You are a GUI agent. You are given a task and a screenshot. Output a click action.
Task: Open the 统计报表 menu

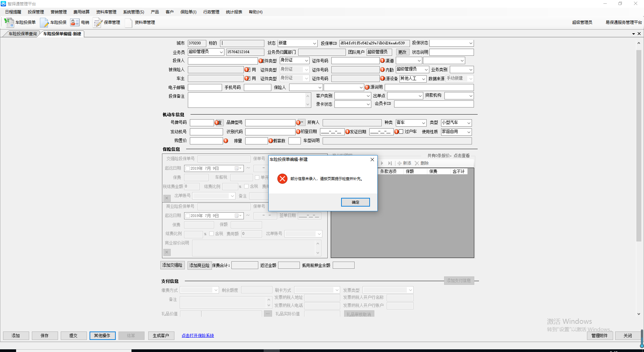pyautogui.click(x=234, y=12)
